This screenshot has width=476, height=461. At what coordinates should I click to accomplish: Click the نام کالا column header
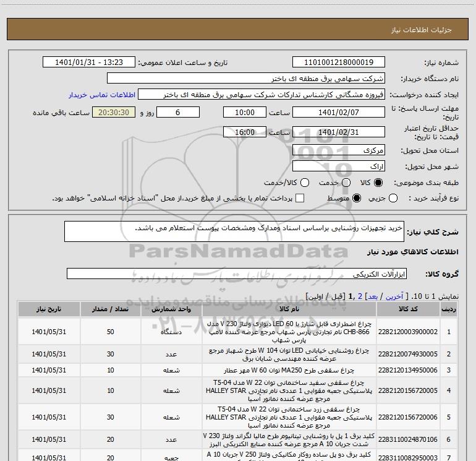pyautogui.click(x=289, y=309)
